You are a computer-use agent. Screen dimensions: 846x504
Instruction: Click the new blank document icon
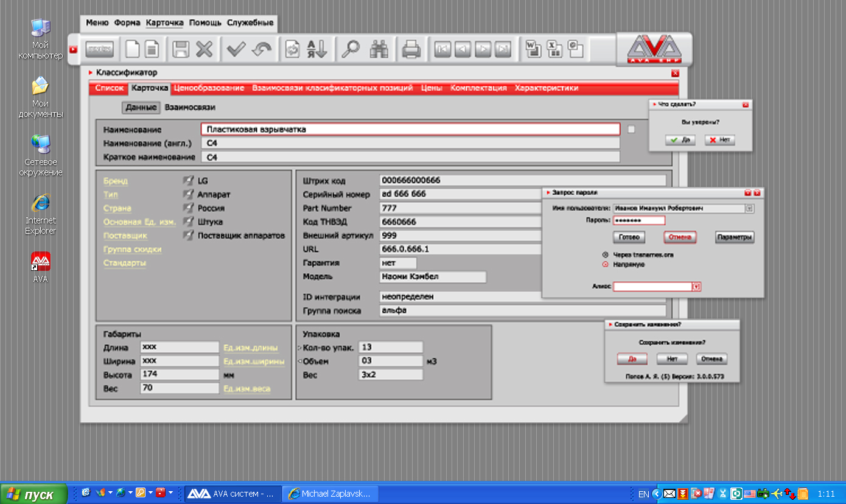coord(133,49)
